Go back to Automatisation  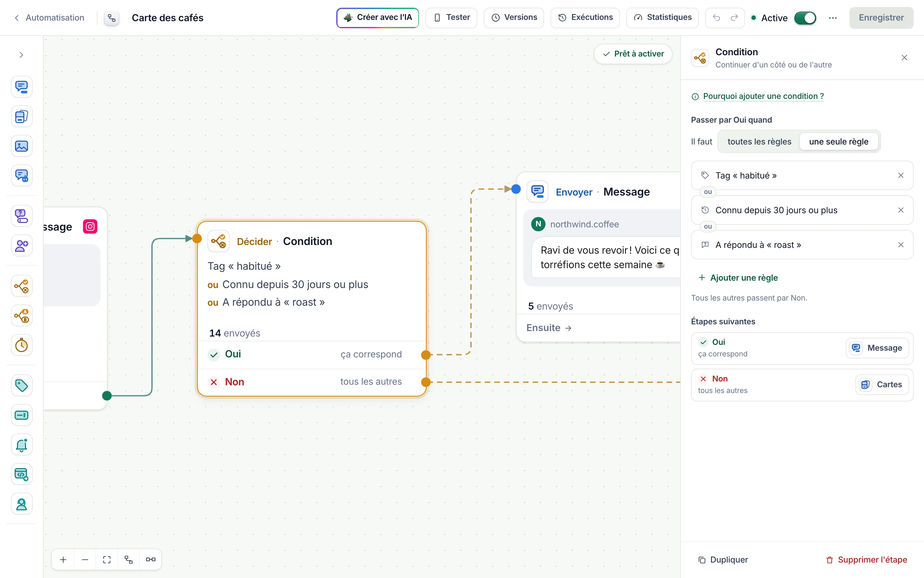pos(49,18)
